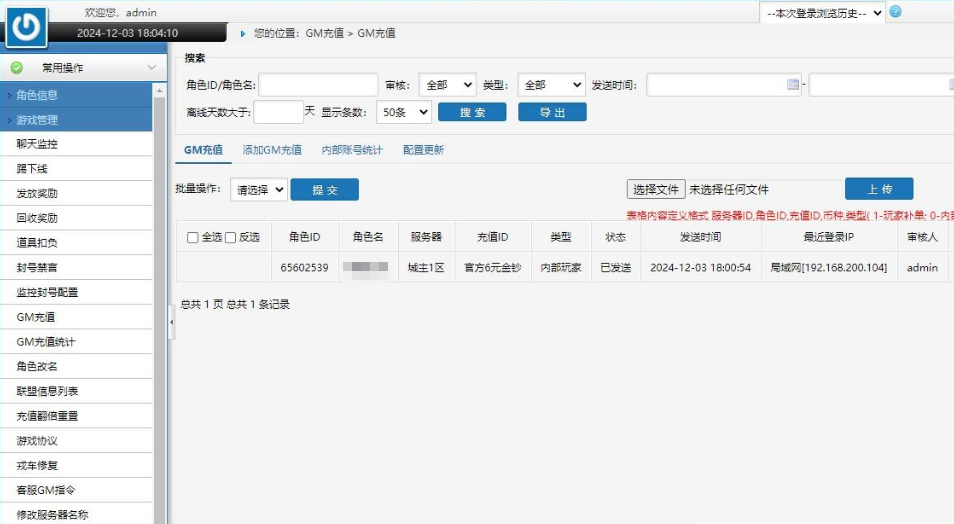Click the 上传 upload button

879,189
